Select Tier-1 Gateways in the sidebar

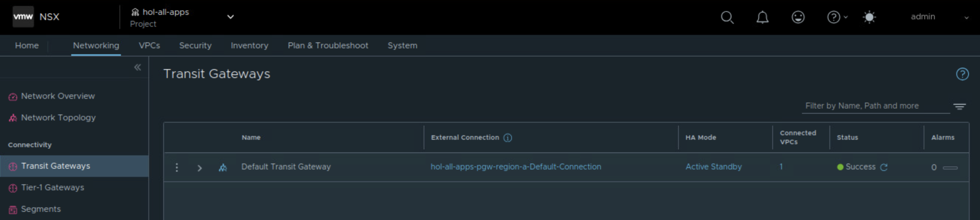[x=53, y=188]
